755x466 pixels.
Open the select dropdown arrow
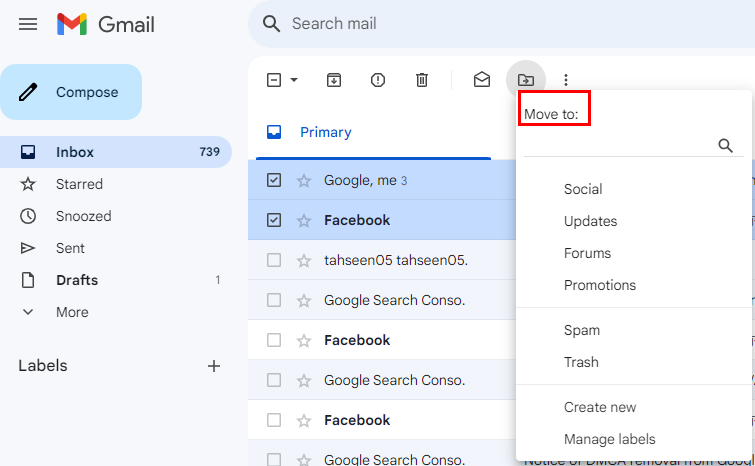click(x=294, y=79)
